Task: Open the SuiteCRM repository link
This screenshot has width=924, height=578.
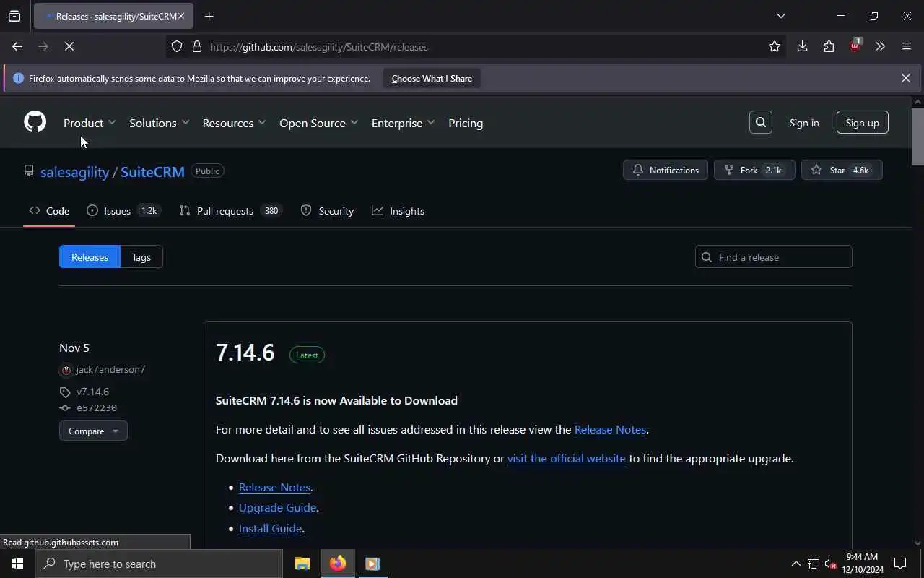Action: point(152,172)
